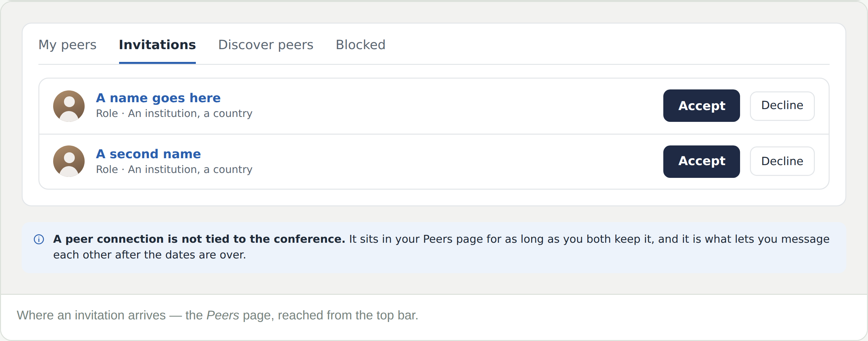Click the second invitee's role and institution text
This screenshot has height=341, width=868.
[174, 169]
